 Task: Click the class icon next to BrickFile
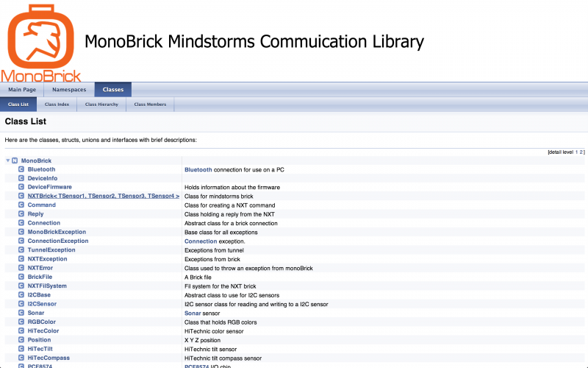21,277
